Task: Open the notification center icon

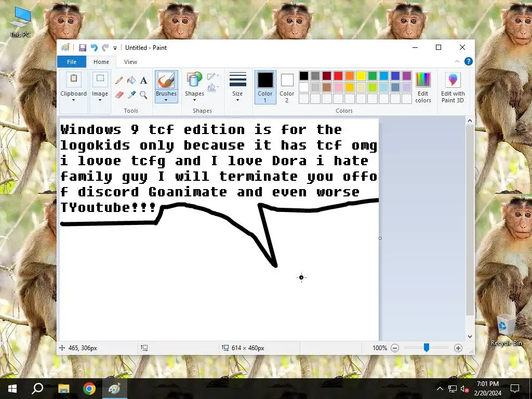Action: pyautogui.click(x=515, y=389)
